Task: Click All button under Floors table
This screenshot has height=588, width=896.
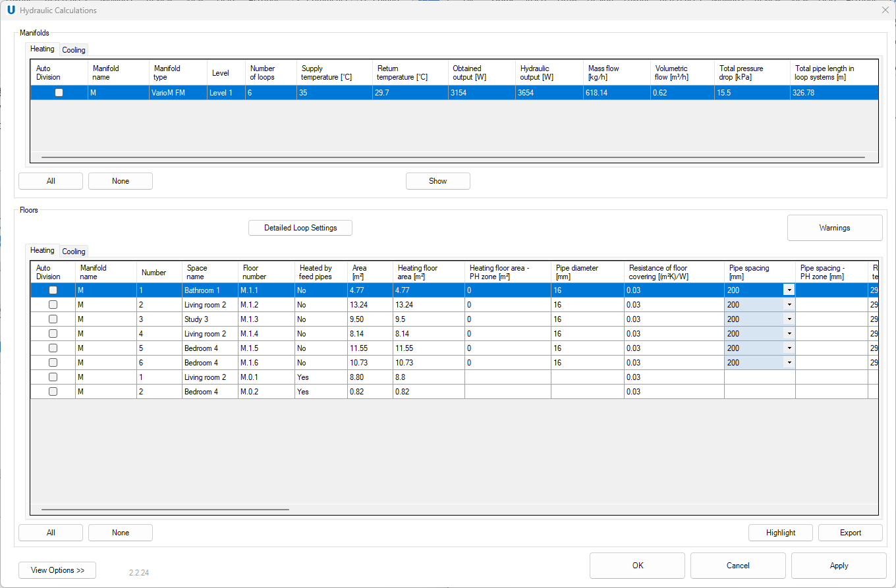Action: (x=51, y=533)
